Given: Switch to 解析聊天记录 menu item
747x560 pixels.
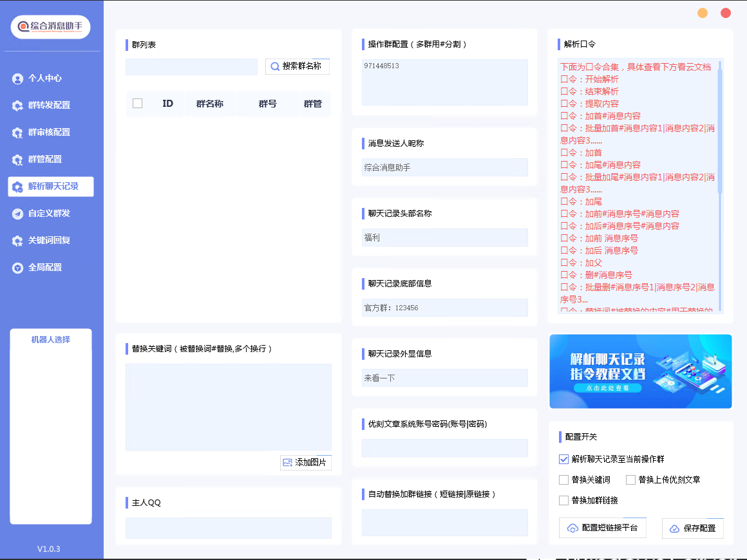Looking at the screenshot, I should click(x=52, y=187).
